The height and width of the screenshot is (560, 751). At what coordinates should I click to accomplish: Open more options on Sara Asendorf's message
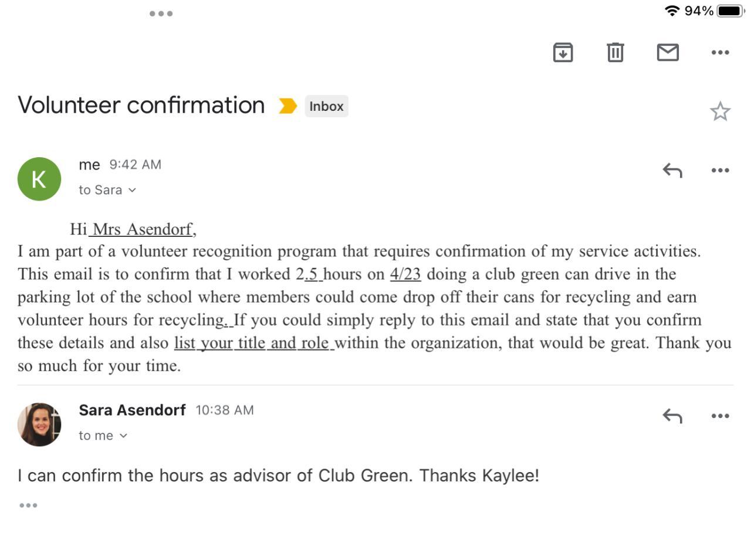tap(720, 416)
